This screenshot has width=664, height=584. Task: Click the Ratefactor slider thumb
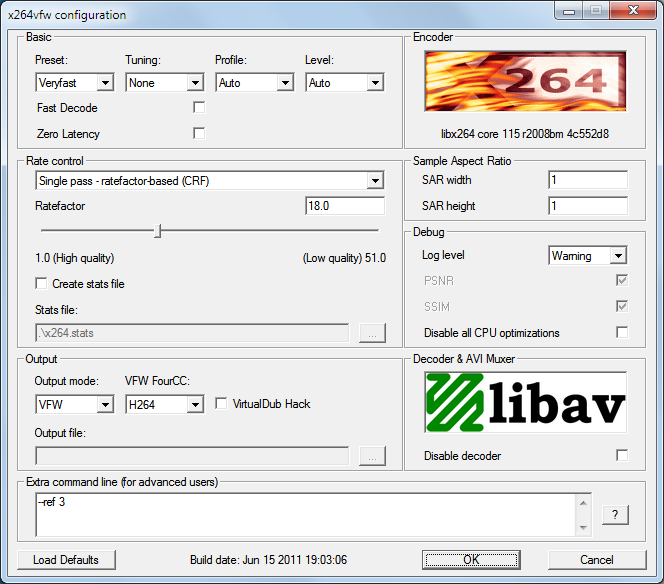pos(158,231)
